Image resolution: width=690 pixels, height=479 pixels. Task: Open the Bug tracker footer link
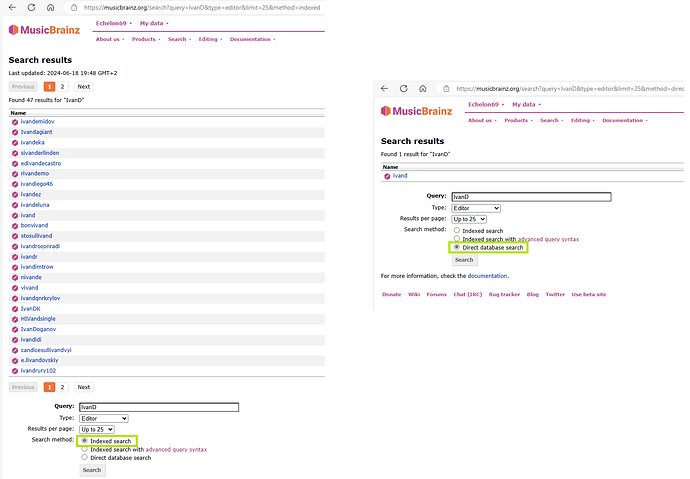point(501,294)
